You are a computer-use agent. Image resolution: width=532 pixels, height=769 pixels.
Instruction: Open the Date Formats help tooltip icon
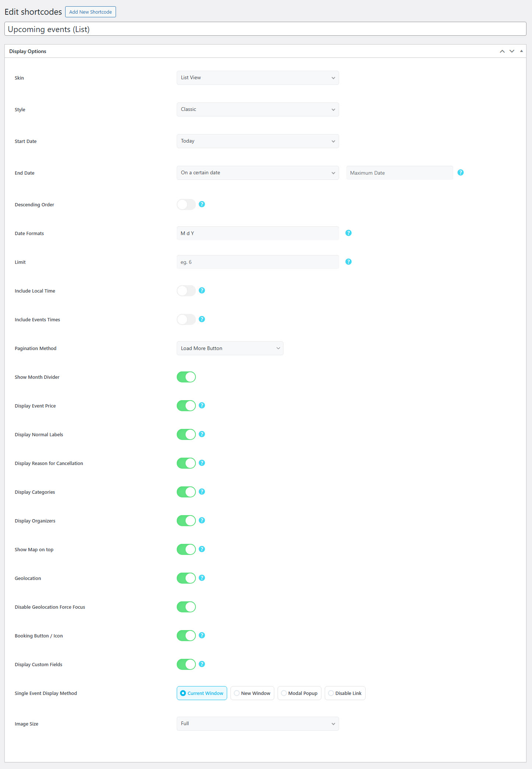[x=348, y=233]
